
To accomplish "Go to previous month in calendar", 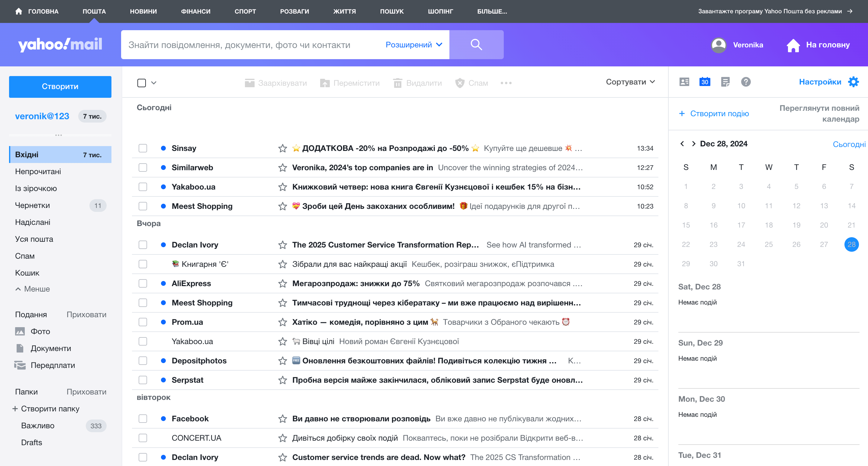I will coord(682,144).
